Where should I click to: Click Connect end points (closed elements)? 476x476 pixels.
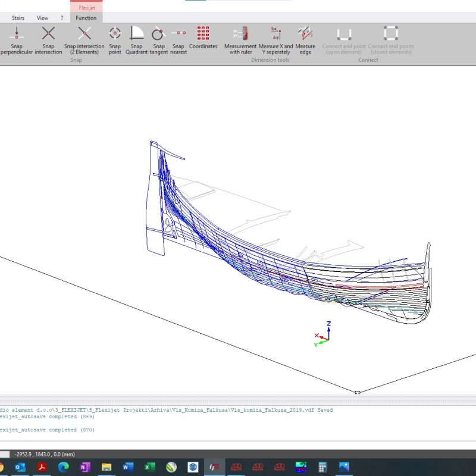coord(390,40)
